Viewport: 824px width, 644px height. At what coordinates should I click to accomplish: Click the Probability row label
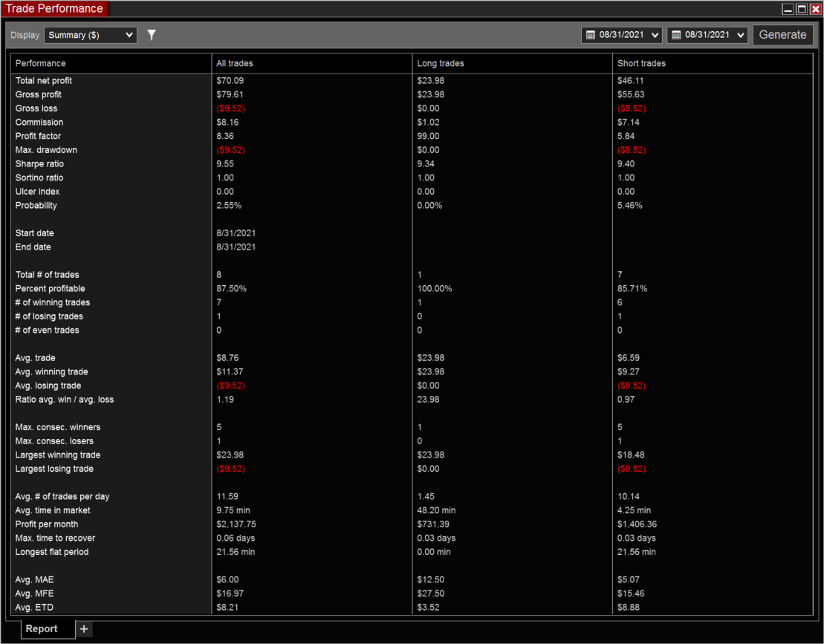(x=36, y=206)
